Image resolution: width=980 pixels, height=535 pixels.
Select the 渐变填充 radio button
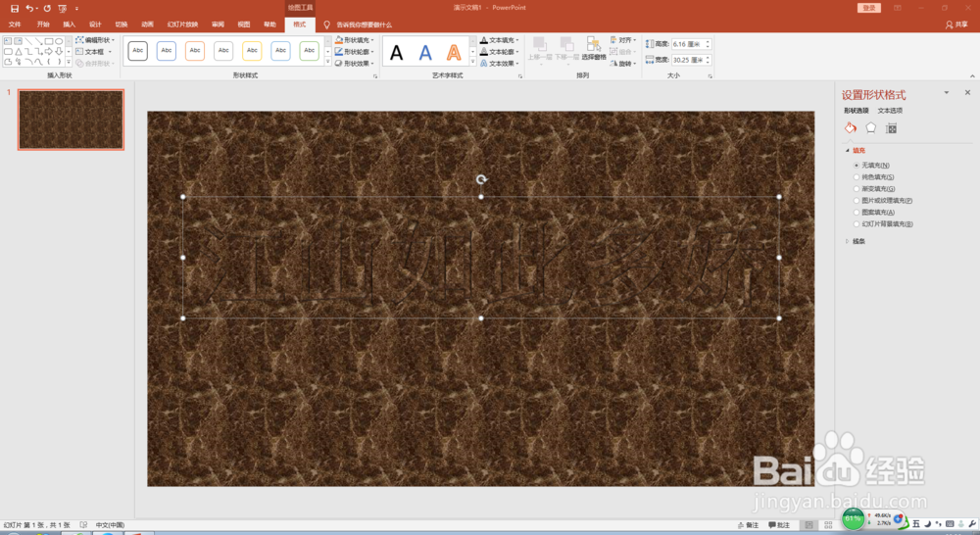coord(857,189)
